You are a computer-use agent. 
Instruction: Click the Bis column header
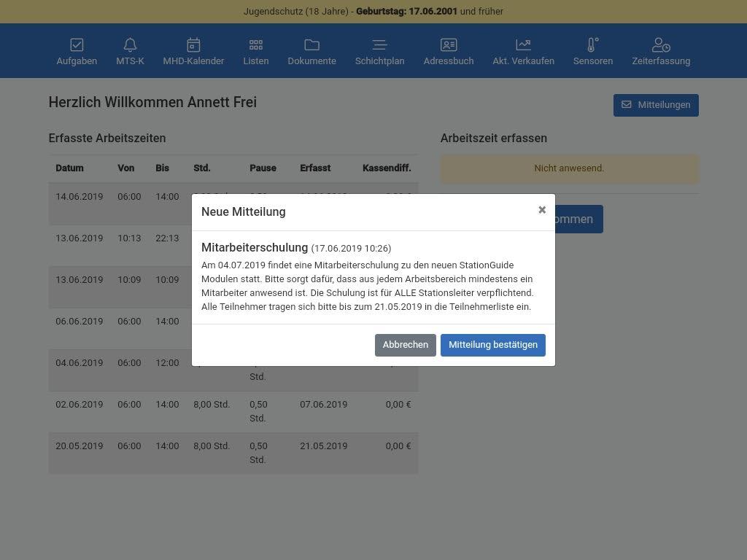(x=162, y=168)
